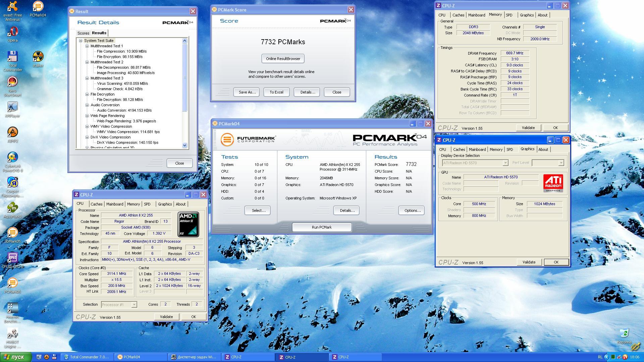Click Details... under System section
This screenshot has height=362, width=644.
346,210
